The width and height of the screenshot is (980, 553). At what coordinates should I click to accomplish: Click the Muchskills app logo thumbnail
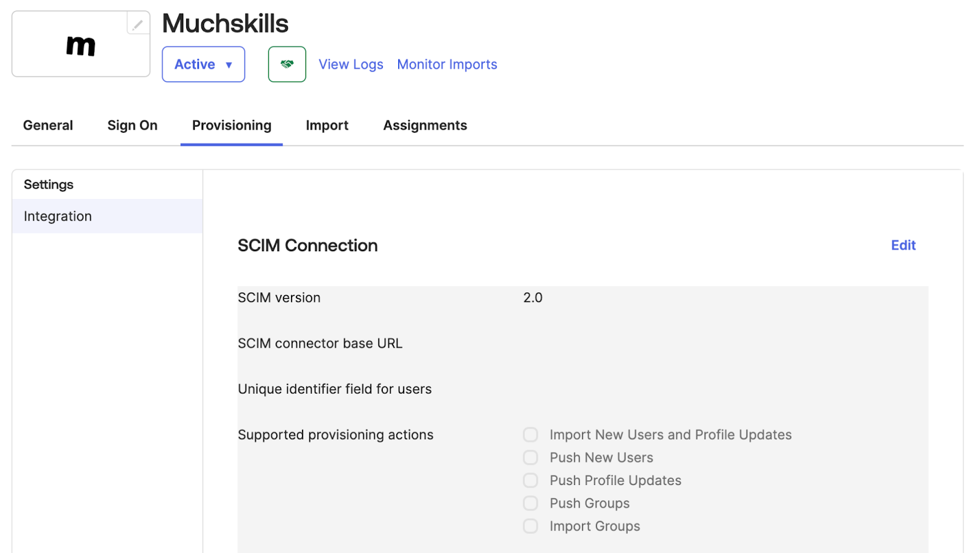click(81, 44)
